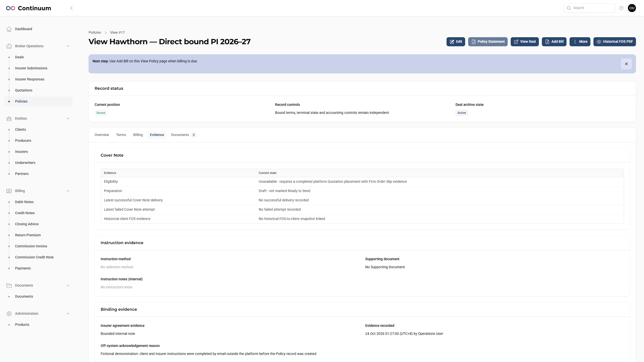The image size is (644, 362).
Task: Open Clients in the sidebar
Action: click(38, 129)
